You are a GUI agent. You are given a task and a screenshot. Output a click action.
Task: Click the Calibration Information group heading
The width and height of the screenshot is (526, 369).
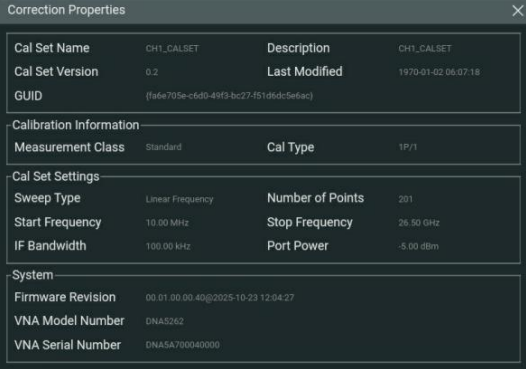click(x=76, y=125)
